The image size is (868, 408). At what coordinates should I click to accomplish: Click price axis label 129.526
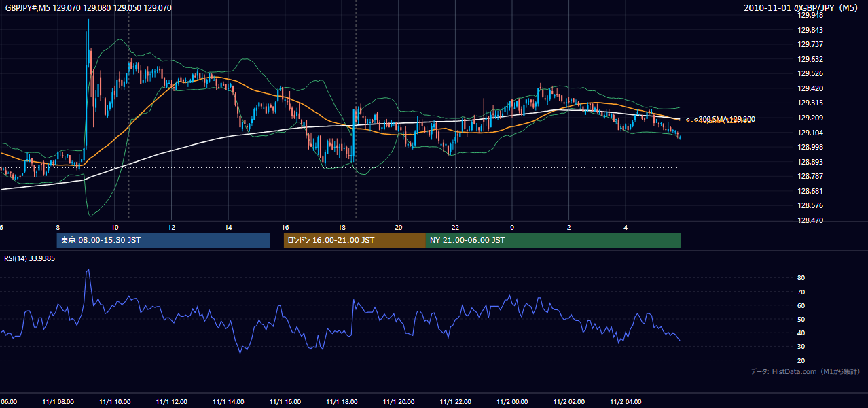tap(811, 73)
